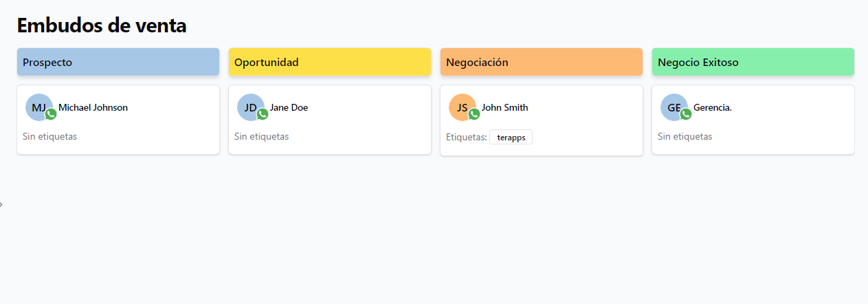Click the Embudos de venta page title
Viewport: 868px width, 304px height.
click(x=102, y=25)
